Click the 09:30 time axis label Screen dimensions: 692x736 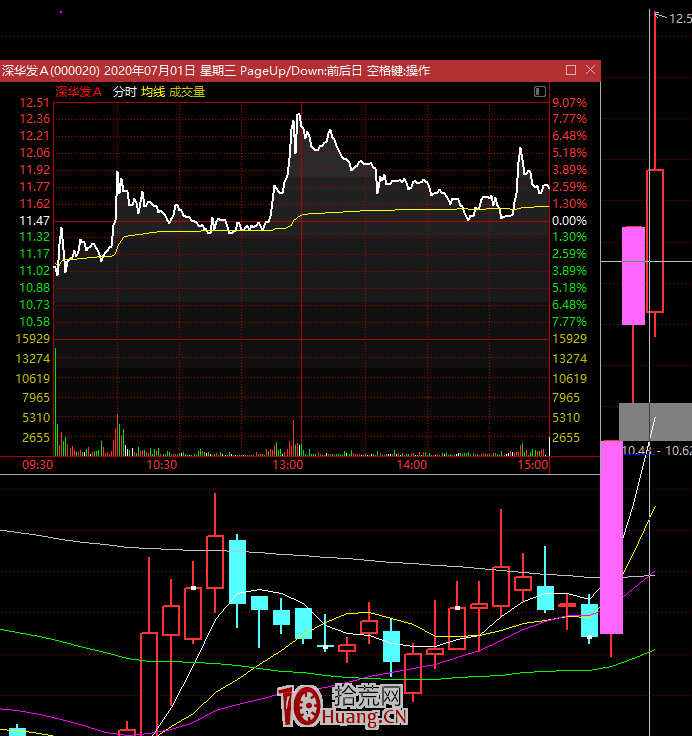click(38, 465)
